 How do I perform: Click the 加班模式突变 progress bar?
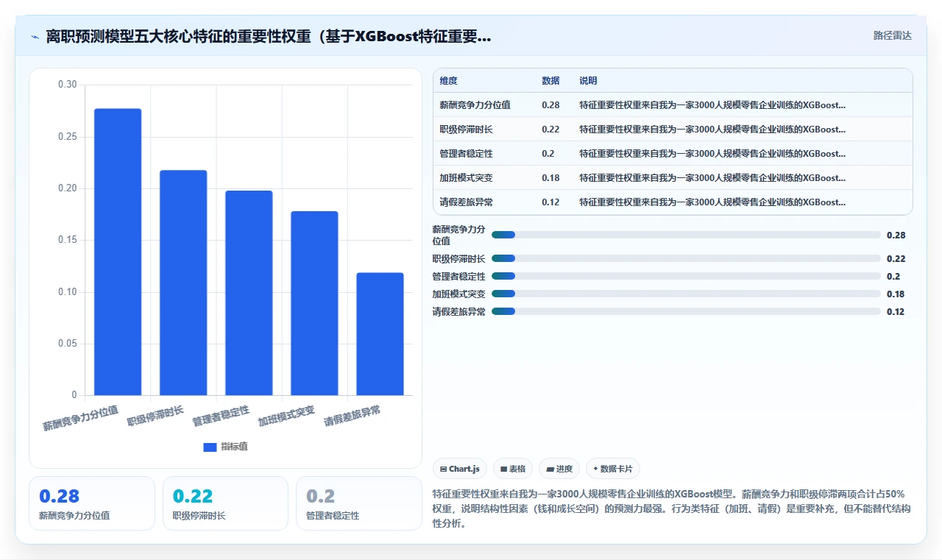point(686,294)
